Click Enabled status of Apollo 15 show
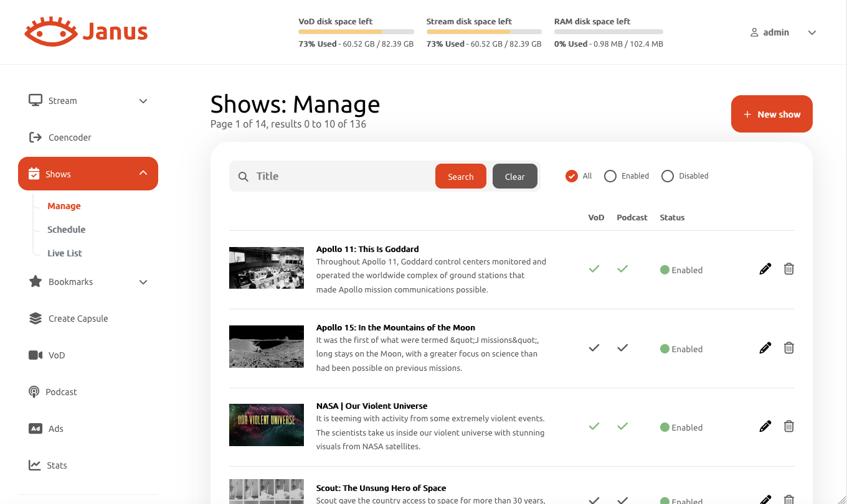Viewport: 847px width, 504px height. point(681,349)
